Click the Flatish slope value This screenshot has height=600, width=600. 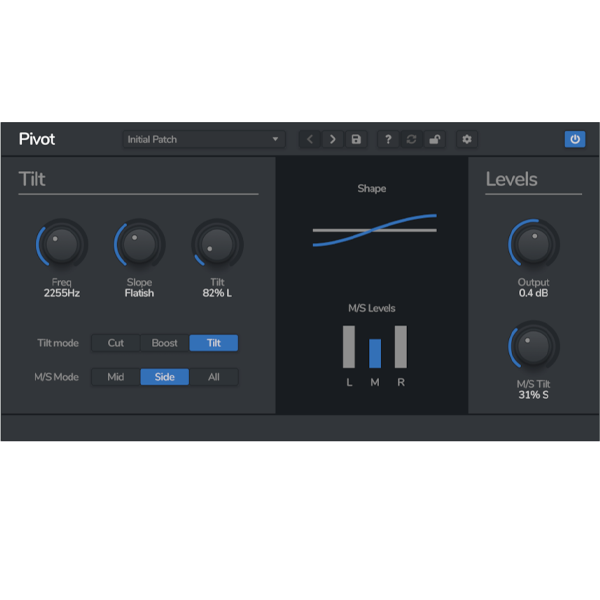(139, 293)
